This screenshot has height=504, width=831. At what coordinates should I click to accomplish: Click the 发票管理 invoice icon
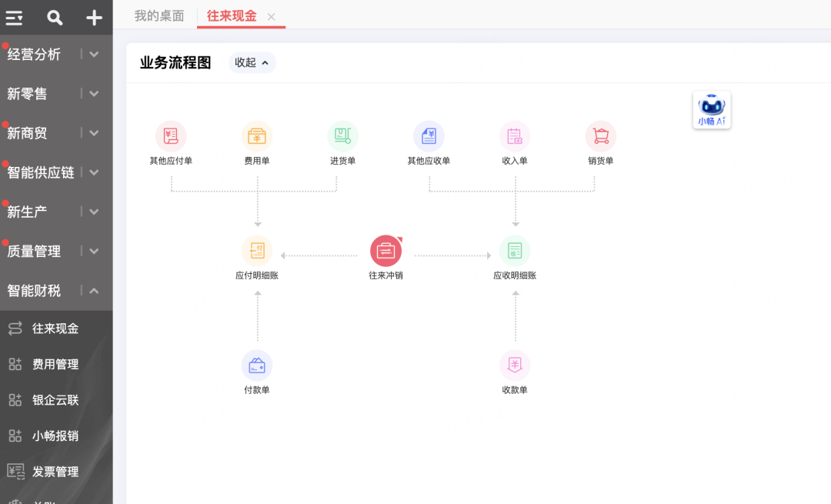click(x=16, y=471)
